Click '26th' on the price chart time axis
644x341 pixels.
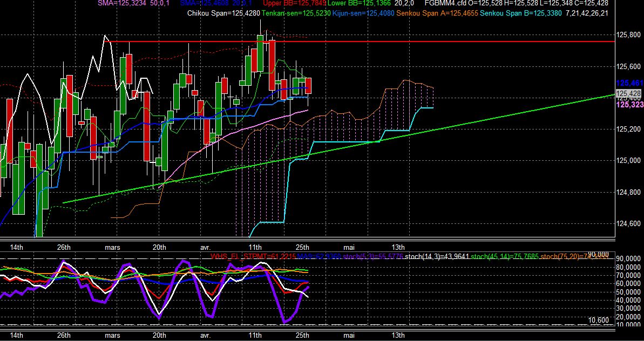click(64, 247)
